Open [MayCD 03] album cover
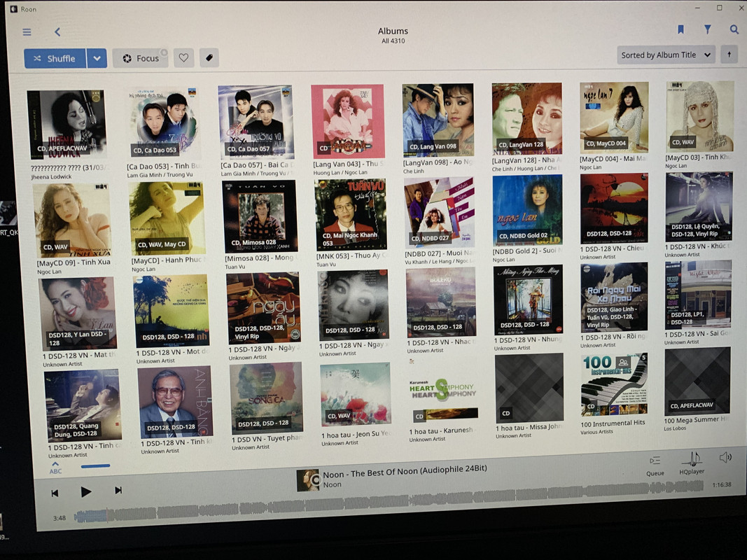The image size is (747, 560). click(700, 117)
